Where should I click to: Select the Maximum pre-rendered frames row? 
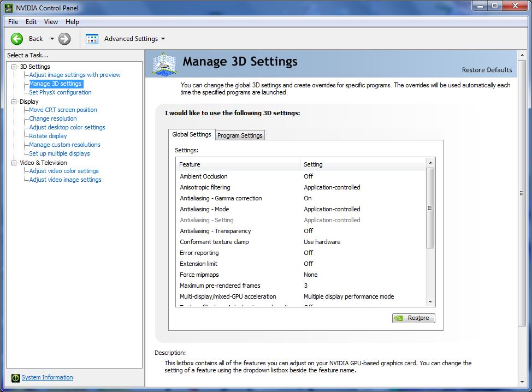301,286
